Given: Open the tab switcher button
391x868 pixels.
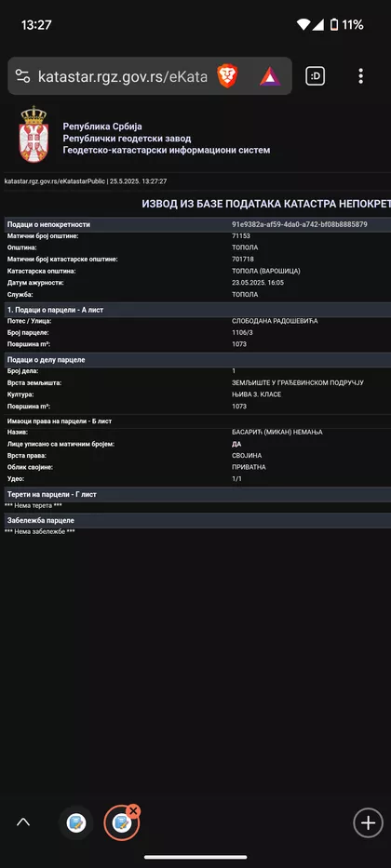Looking at the screenshot, I should coord(315,76).
